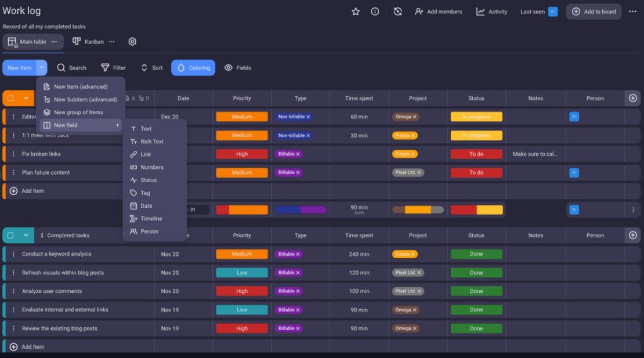Open row menu for Review the existing blog posts
This screenshot has height=358, width=644.
(13, 328)
